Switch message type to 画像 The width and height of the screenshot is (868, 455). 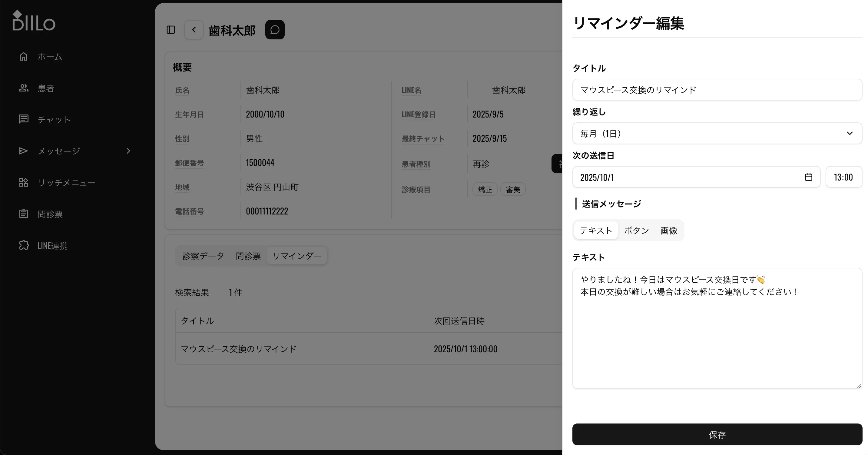tap(668, 231)
